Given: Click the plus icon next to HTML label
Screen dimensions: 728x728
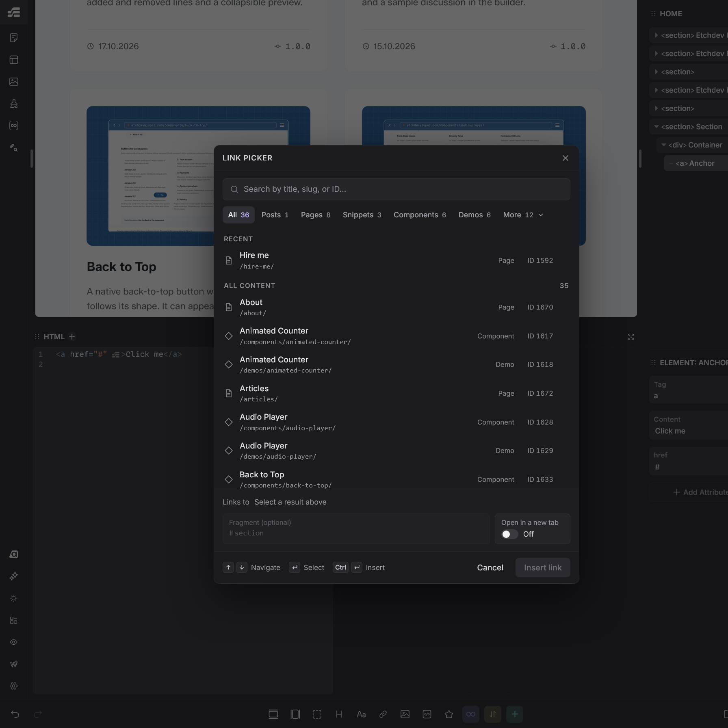Looking at the screenshot, I should [x=72, y=337].
